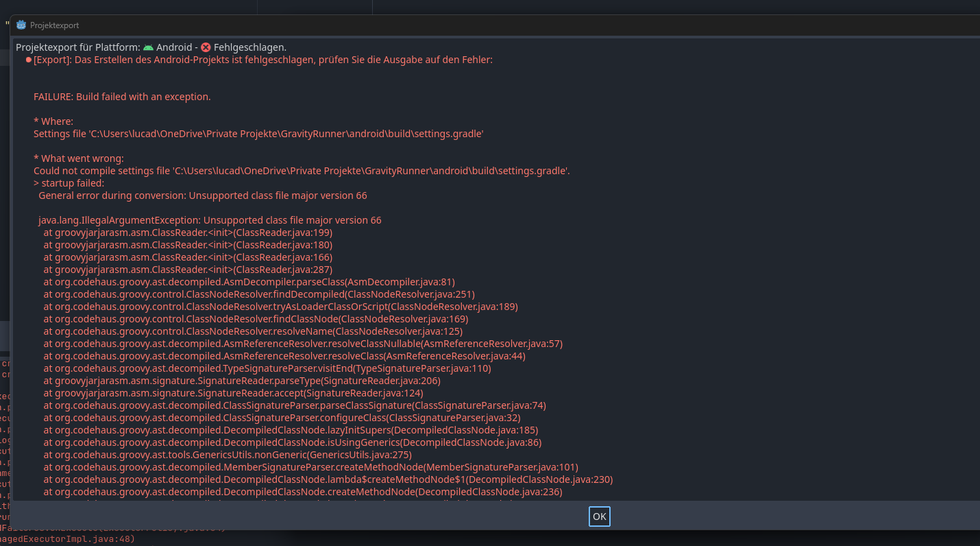Click the Godot icon in the title bar
Viewport: 980px width, 546px height.
point(21,25)
